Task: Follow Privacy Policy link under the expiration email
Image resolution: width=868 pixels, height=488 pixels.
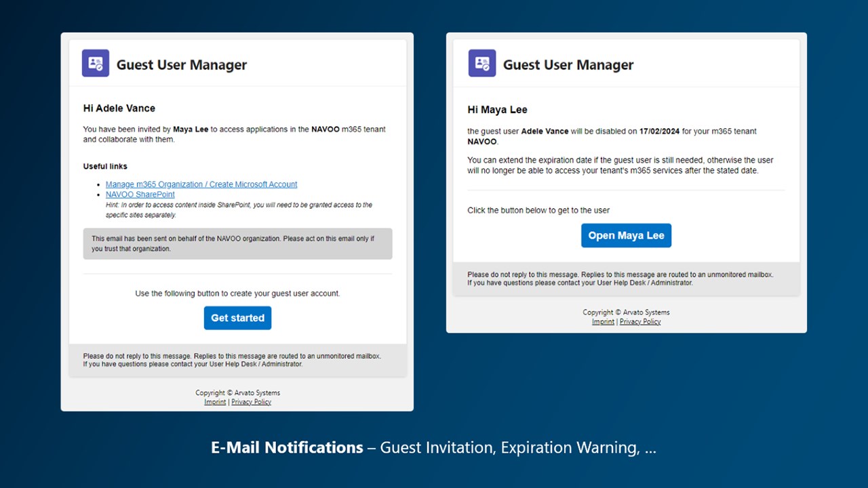Action: (x=640, y=322)
